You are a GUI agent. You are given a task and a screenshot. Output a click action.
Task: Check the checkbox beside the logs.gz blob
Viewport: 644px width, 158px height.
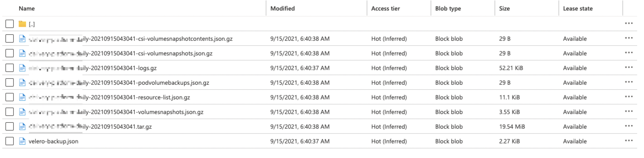click(10, 68)
